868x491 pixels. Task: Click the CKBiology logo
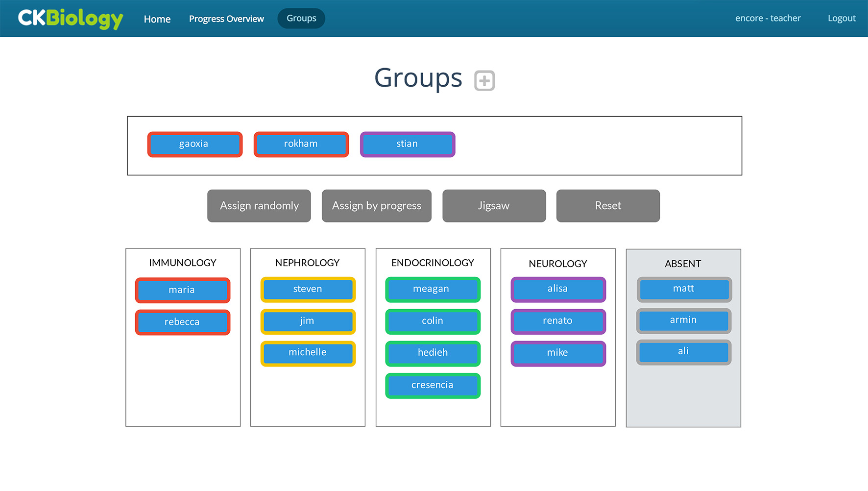click(x=70, y=19)
